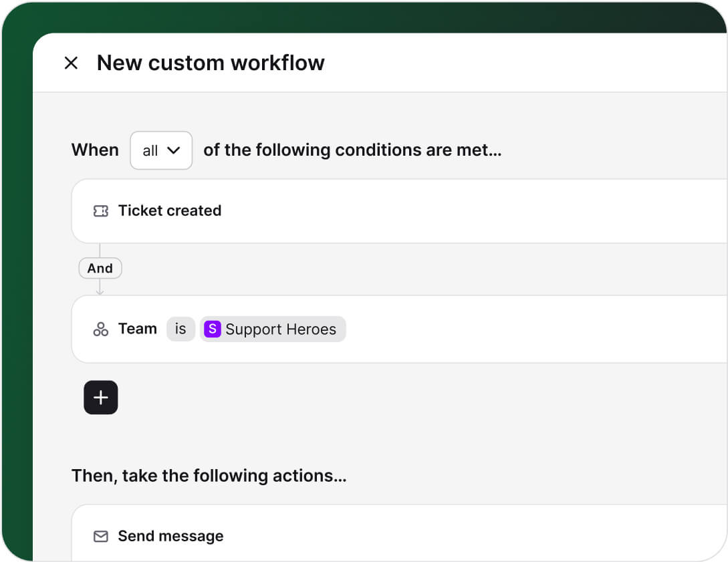Open the all conditions dropdown
Image resolution: width=728 pixels, height=562 pixels.
tap(161, 150)
